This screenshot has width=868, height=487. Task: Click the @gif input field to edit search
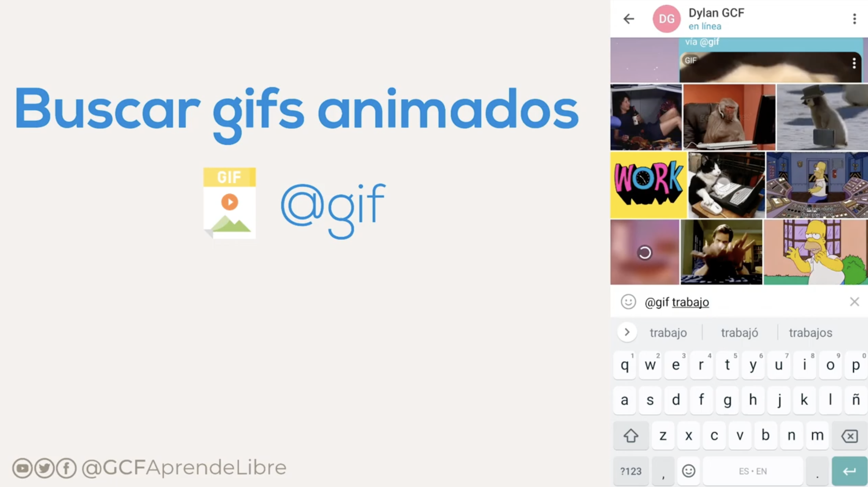[739, 302]
